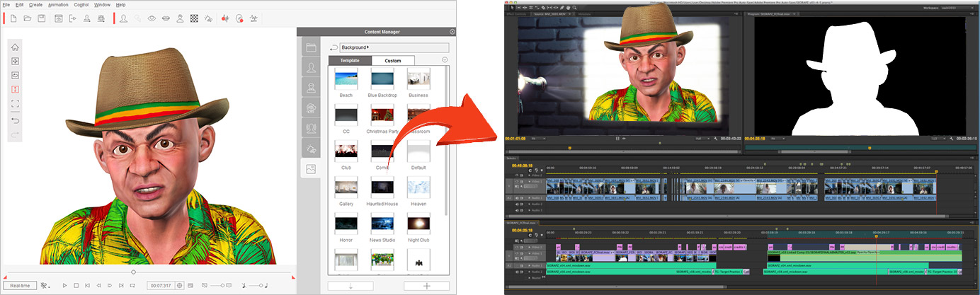The image size is (980, 295).
Task: Click the undo arrow in left sidebar
Action: point(16,120)
